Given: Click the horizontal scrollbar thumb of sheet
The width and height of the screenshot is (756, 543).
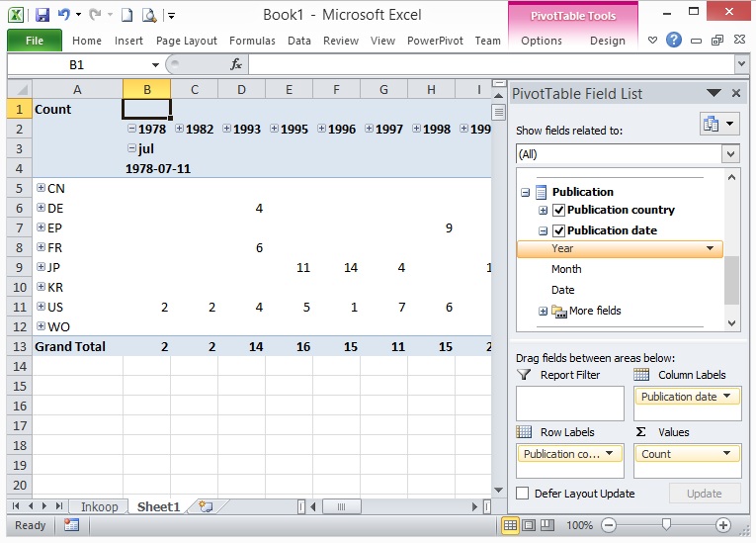Looking at the screenshot, I should point(341,506).
